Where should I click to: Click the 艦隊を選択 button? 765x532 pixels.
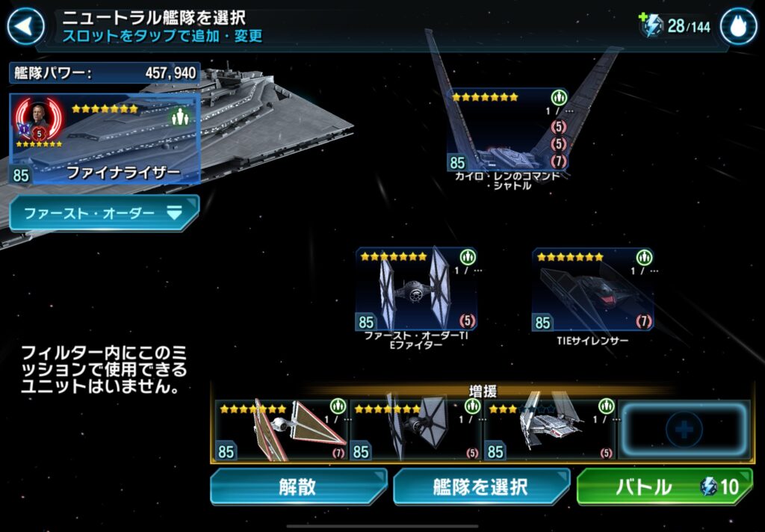click(481, 486)
